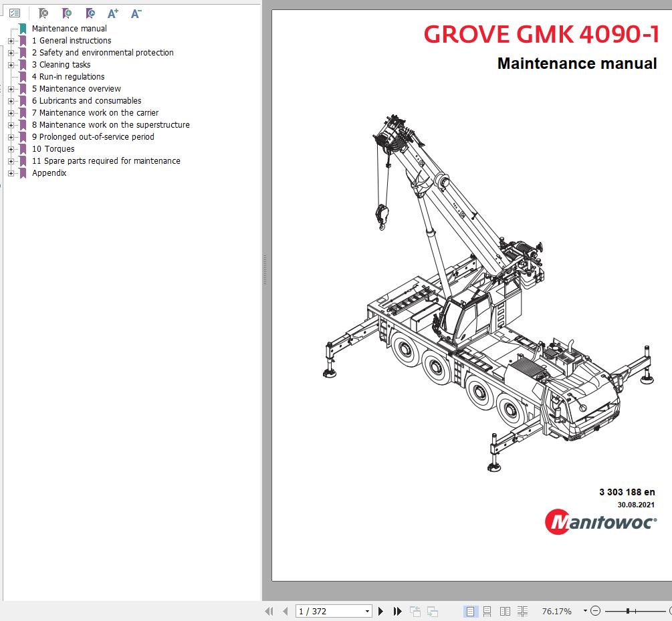The image size is (672, 621).
Task: Click the teal Maintenance manual bookmark icon
Action: (x=23, y=29)
